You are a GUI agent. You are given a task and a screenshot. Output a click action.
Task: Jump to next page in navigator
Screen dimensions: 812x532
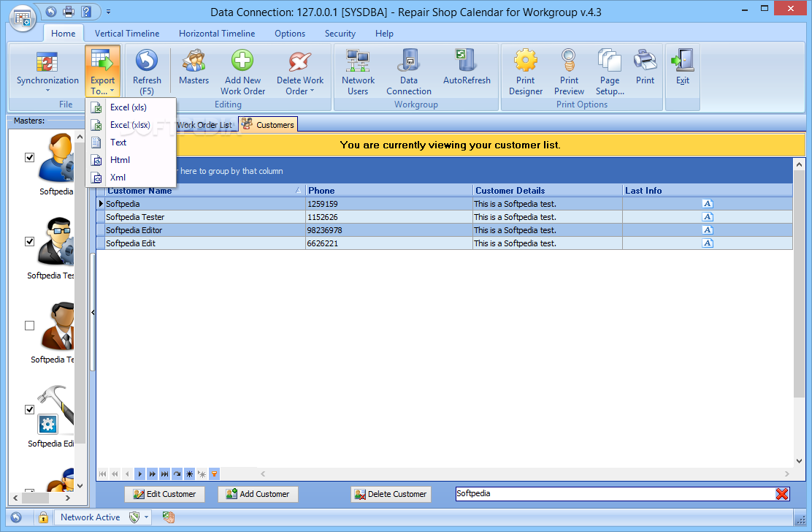(152, 474)
